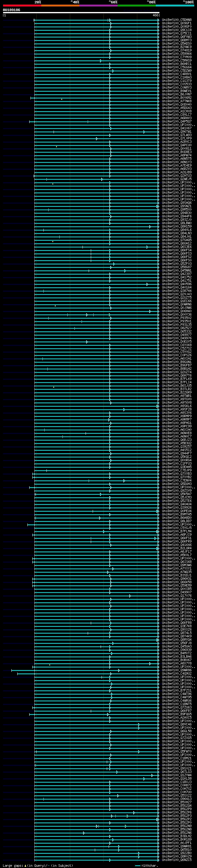Select the query name AU189186
197x868 pixels.
11,10
